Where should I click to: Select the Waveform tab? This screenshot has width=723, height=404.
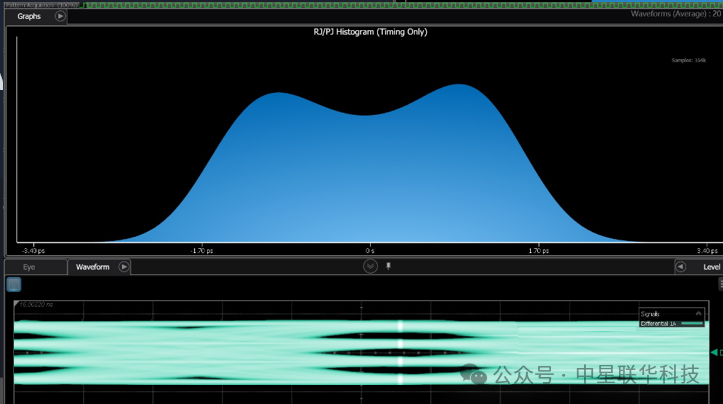93,267
